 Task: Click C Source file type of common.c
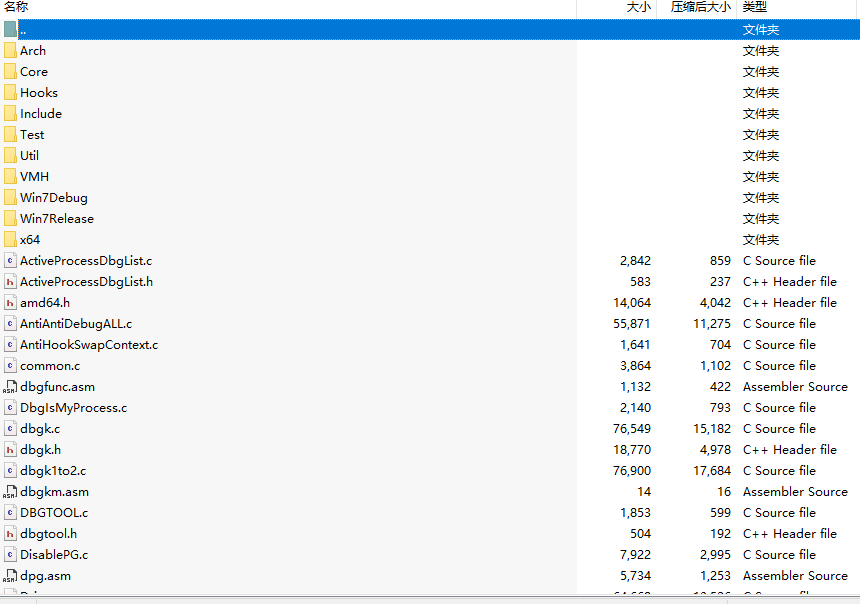779,366
